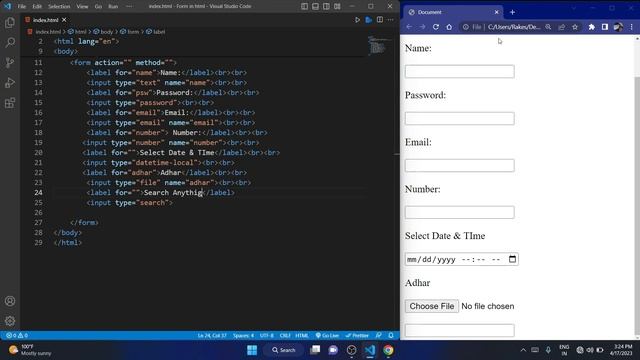Click the Split Editor icon
Viewport: 640px width, 360px height.
(380, 20)
